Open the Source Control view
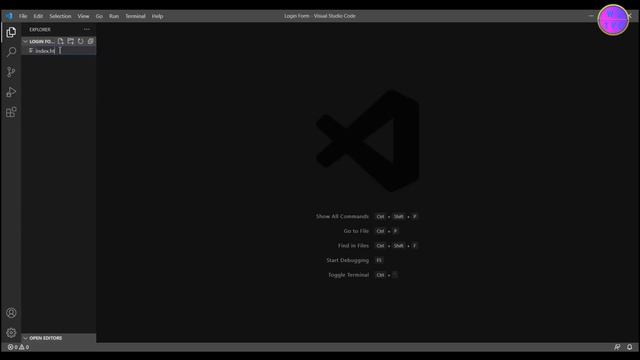The width and height of the screenshot is (640, 360). pos(11,72)
